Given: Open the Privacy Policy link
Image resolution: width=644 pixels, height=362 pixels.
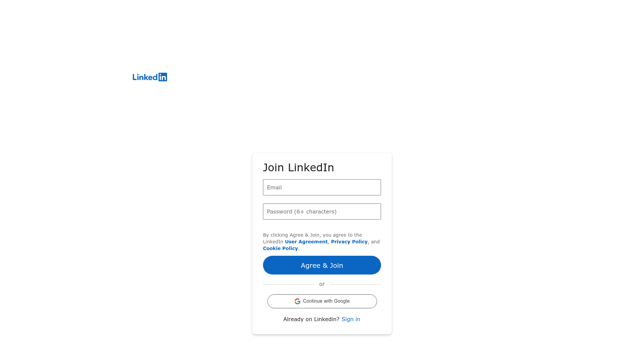Looking at the screenshot, I should pyautogui.click(x=349, y=242).
